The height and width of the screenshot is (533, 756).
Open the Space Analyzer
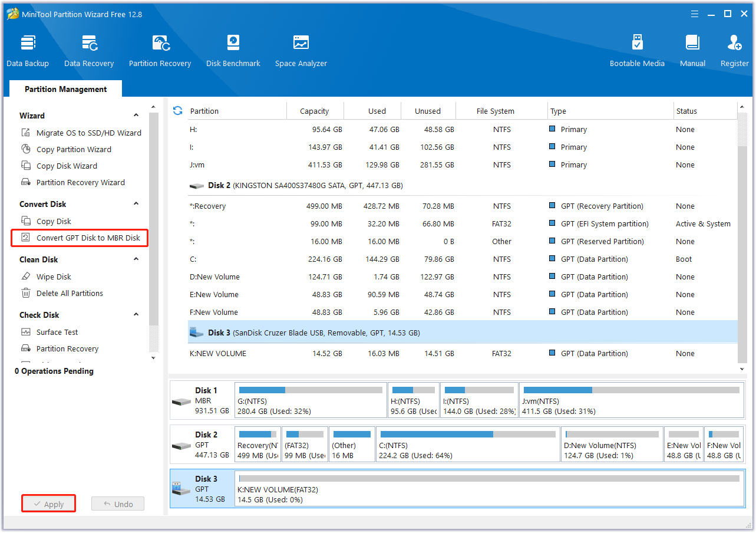click(x=301, y=51)
